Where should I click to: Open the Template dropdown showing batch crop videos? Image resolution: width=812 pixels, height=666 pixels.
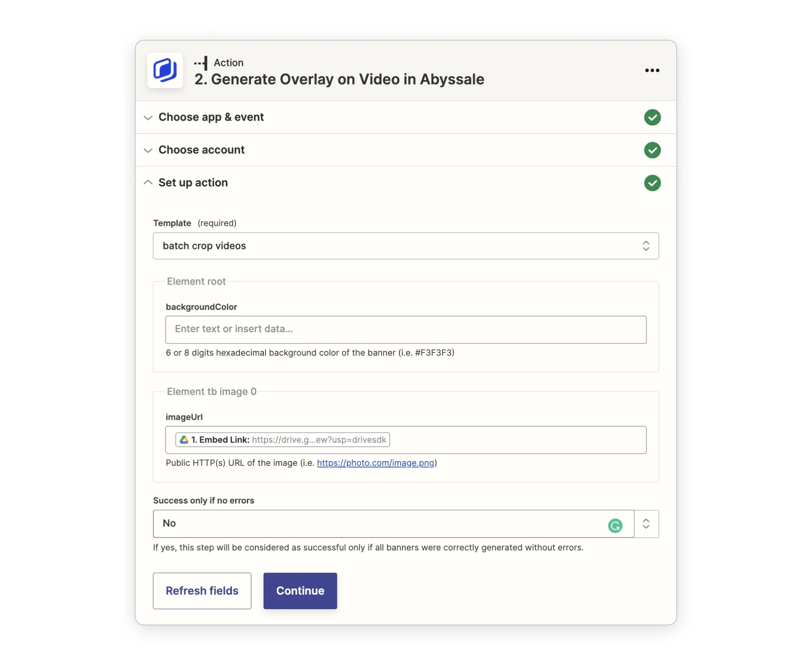tap(406, 246)
